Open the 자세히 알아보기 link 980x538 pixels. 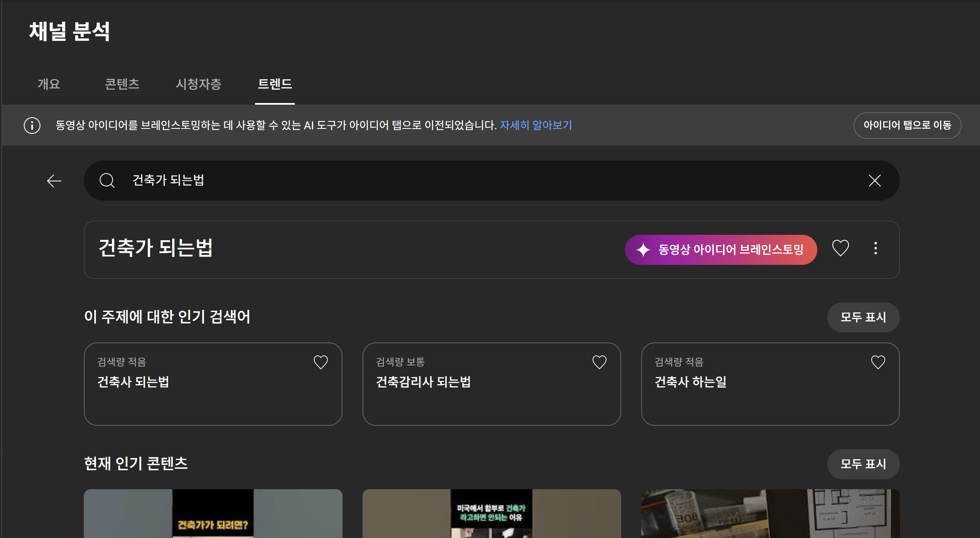pyautogui.click(x=536, y=125)
